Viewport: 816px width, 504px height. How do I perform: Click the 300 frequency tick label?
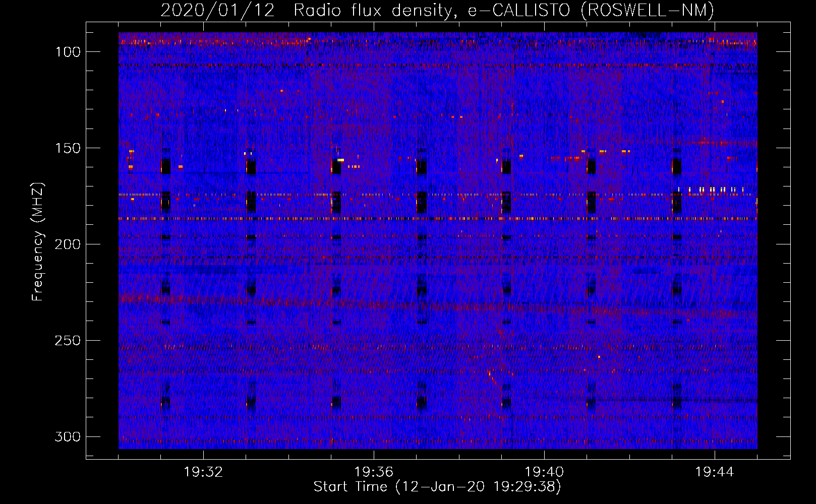68,436
